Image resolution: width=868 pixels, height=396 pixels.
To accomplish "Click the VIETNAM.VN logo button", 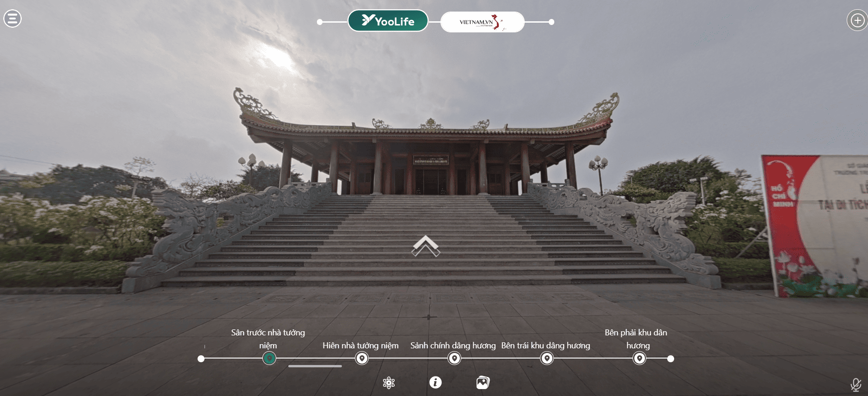I will pos(482,22).
